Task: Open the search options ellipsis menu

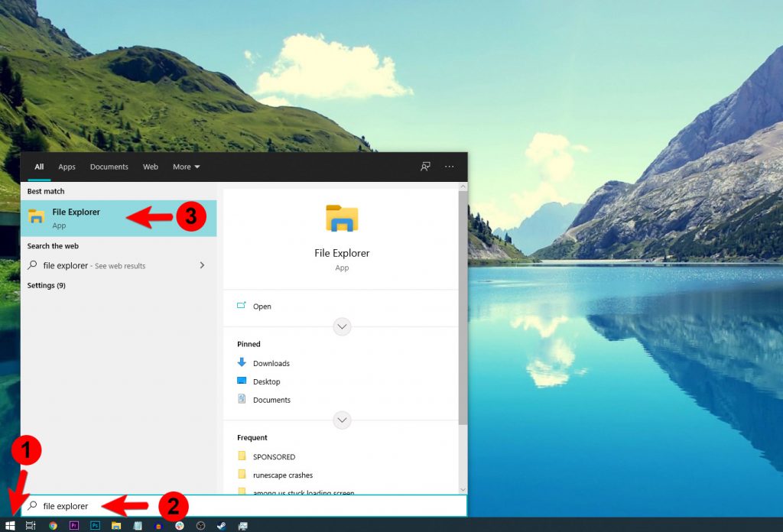Action: [x=450, y=167]
